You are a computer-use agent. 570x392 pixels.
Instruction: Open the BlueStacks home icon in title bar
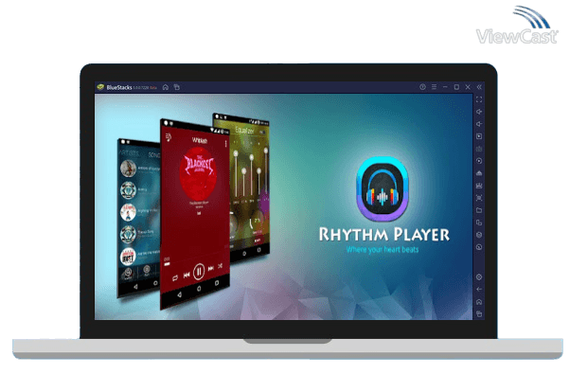pyautogui.click(x=166, y=87)
